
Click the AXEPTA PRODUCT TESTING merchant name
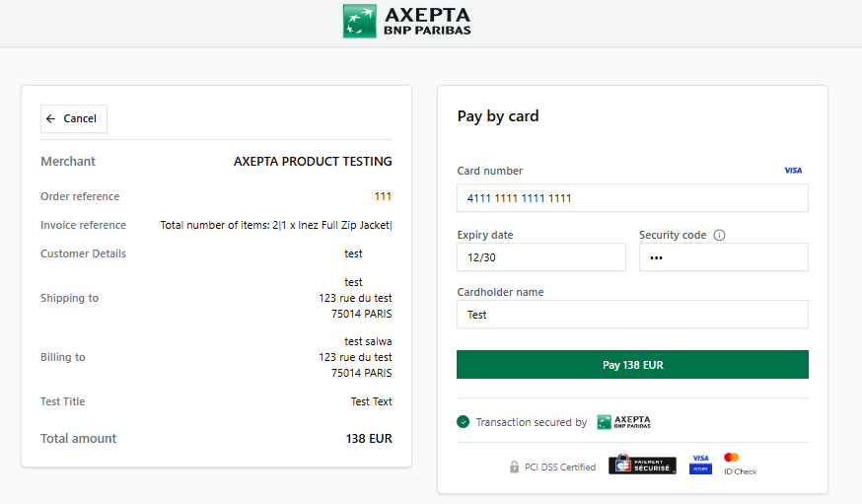tap(313, 162)
